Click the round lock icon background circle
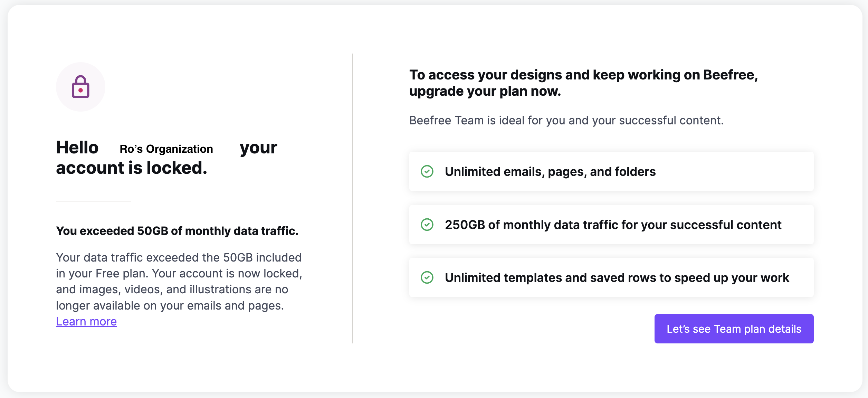Screen dimensions: 868x398 click(80, 87)
